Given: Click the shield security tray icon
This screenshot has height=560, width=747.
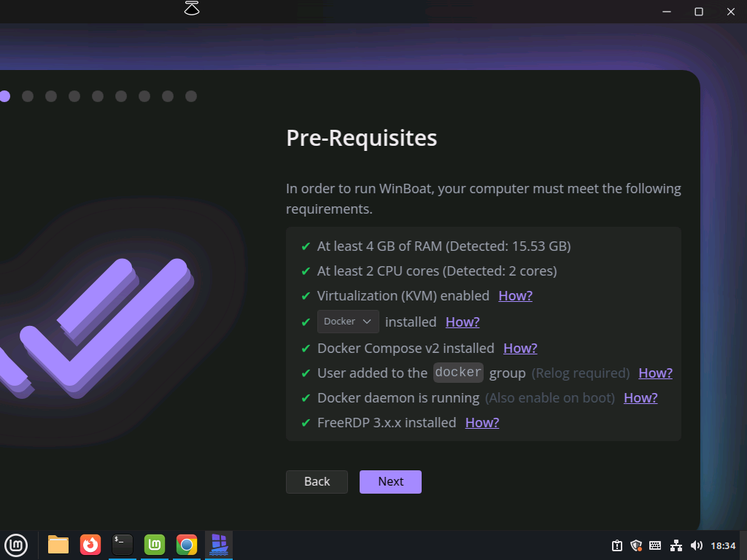Looking at the screenshot, I should (636, 545).
